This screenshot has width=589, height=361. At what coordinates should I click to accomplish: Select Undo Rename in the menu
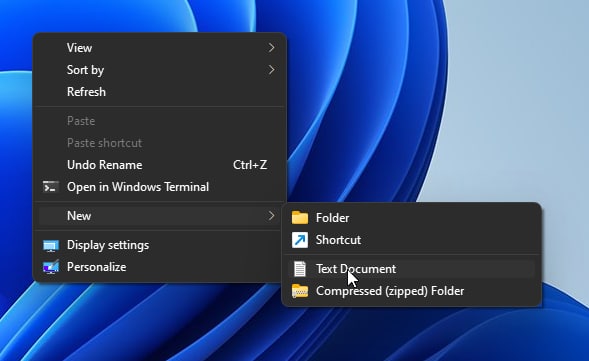pyautogui.click(x=160, y=165)
